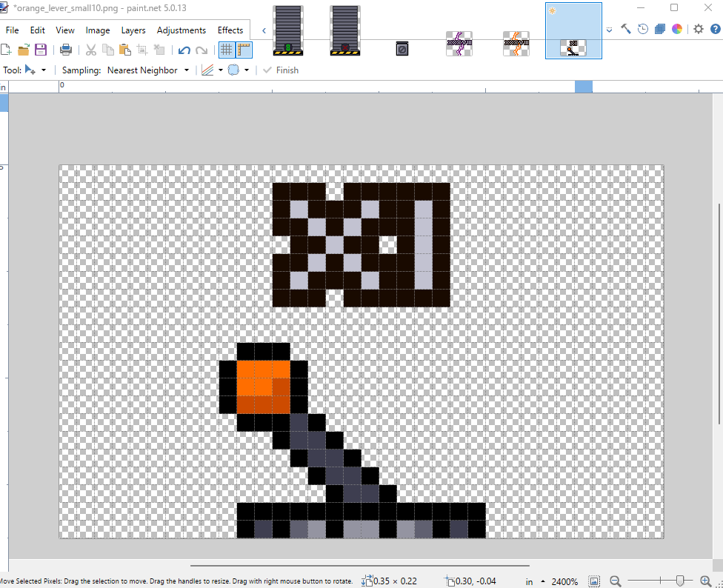Open Settings with the gear icon
Viewport: 723px width, 588px height.
point(699,29)
